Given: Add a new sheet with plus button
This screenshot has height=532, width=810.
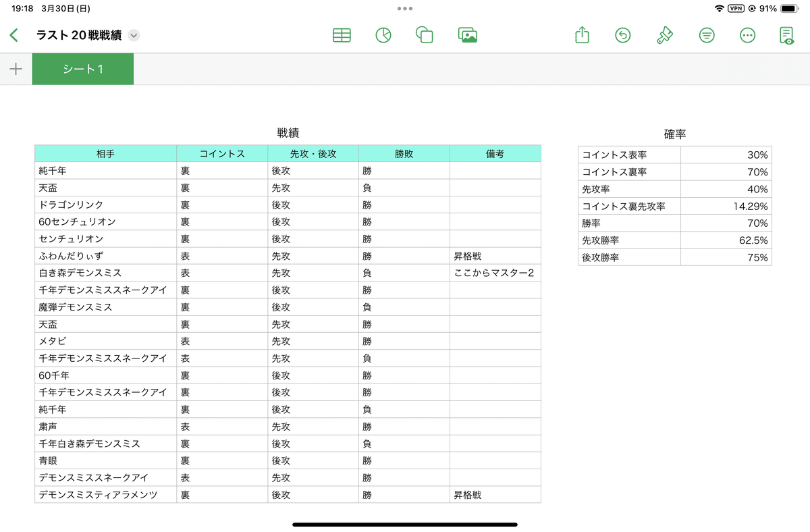Looking at the screenshot, I should [16, 69].
